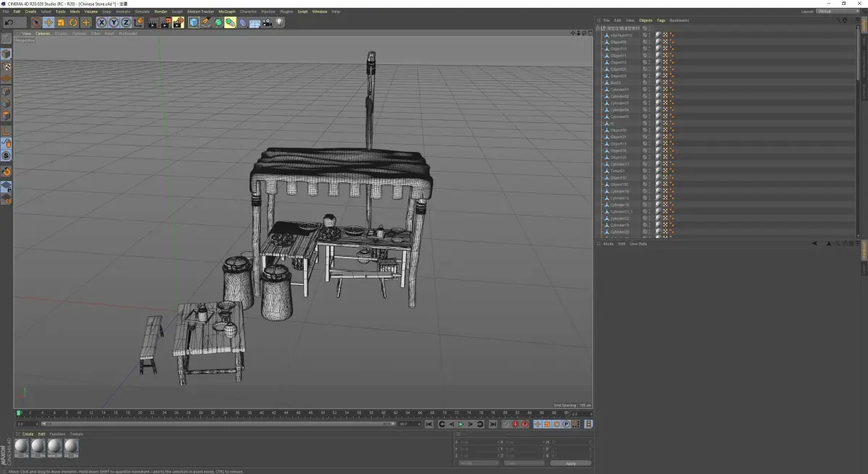
Task: Switch to Tags menu in Object Manager
Action: tap(660, 20)
